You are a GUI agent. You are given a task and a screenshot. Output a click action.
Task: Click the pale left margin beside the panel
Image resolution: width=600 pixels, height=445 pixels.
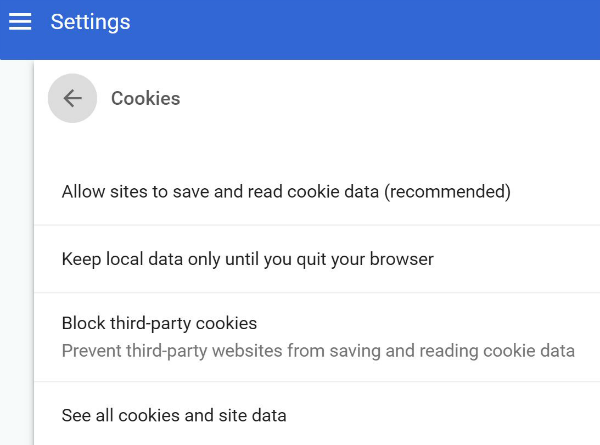(x=16, y=250)
